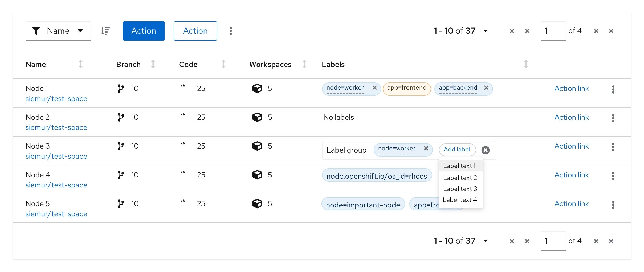644x272 pixels.
Task: Close the Label group in Node 3 row
Action: coord(485,150)
